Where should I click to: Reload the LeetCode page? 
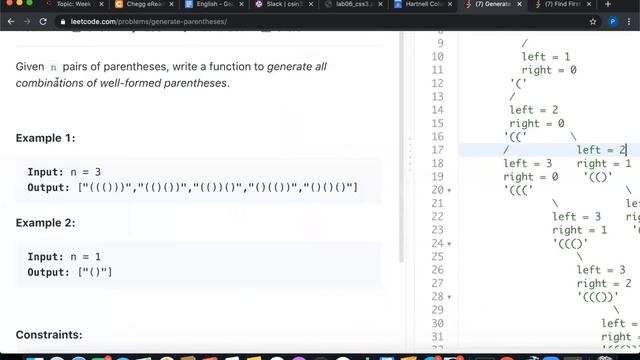click(x=43, y=22)
